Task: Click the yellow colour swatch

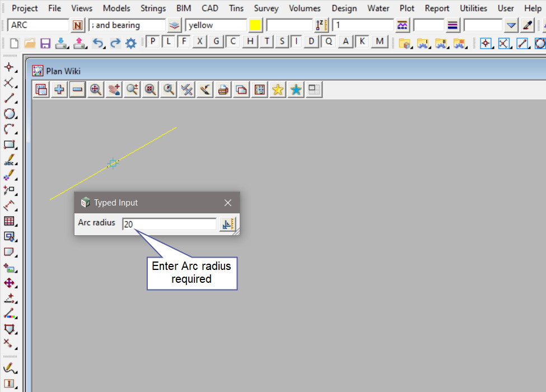Action: point(255,25)
